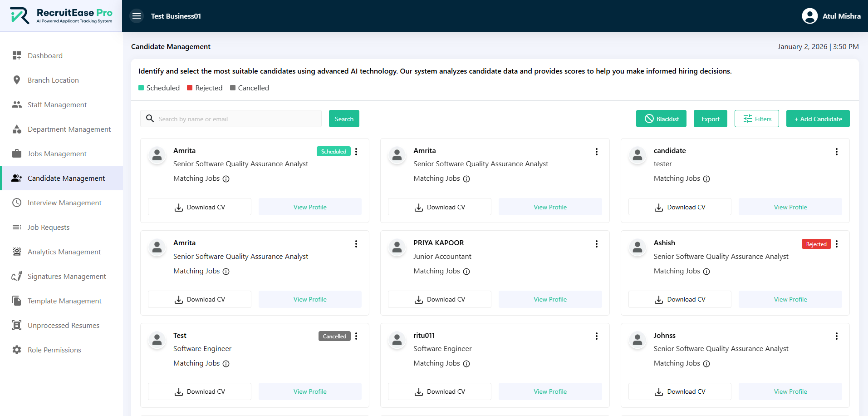
Task: Click the + Add Candidate button
Action: click(818, 119)
